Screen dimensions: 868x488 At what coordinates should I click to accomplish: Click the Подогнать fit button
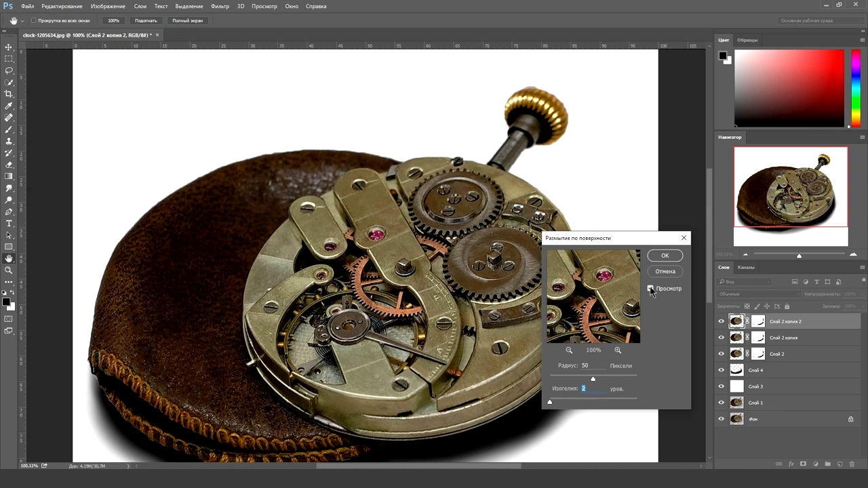point(146,20)
